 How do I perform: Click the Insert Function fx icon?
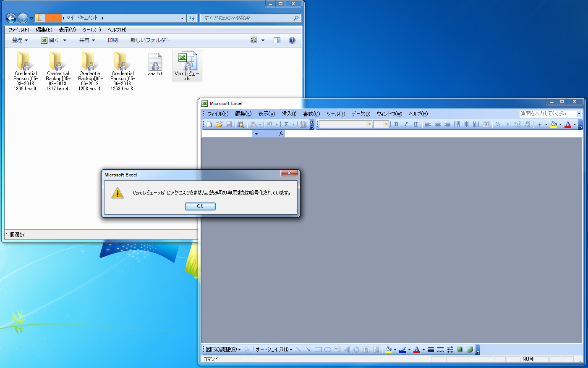[x=281, y=134]
